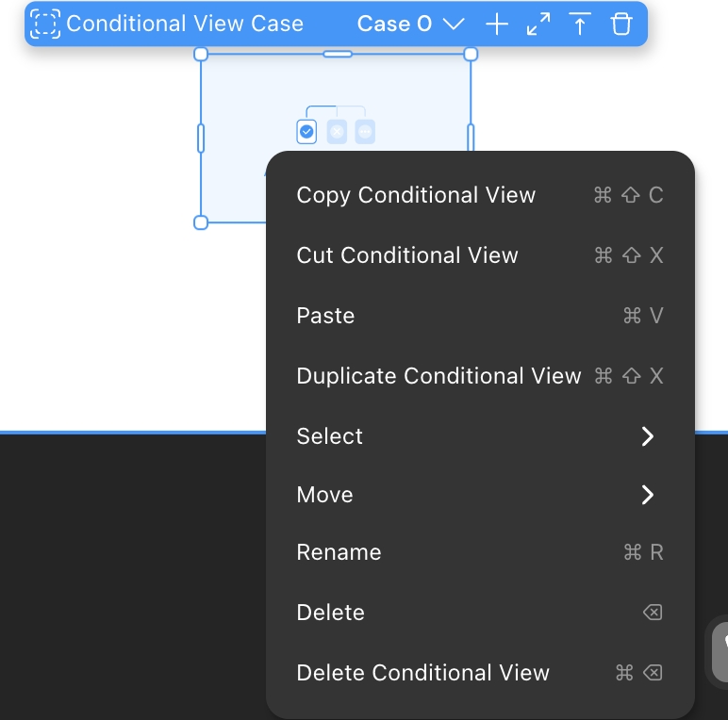Select the ellipsis case icon
Viewport: 728px width, 720px height.
pyautogui.click(x=365, y=132)
